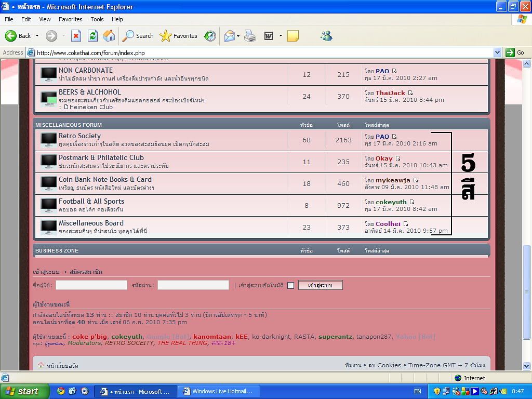Open the File menu
532x399 pixels.
(x=9, y=19)
